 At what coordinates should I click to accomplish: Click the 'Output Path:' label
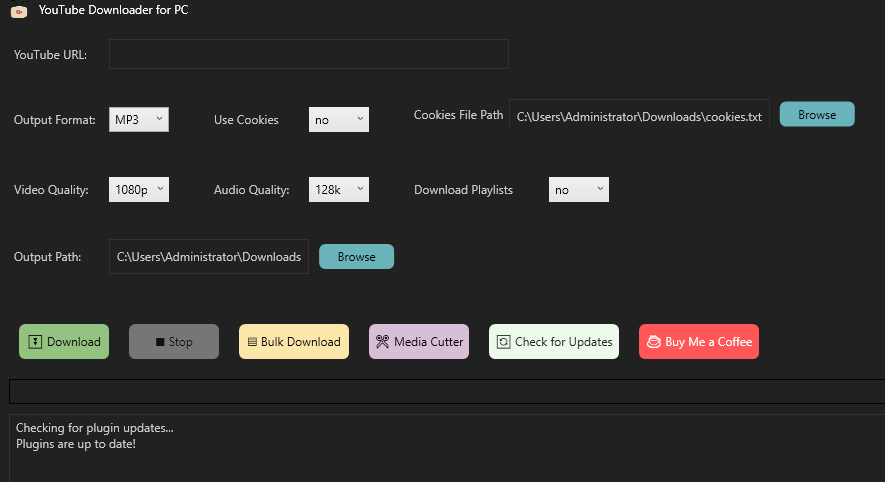click(x=47, y=257)
